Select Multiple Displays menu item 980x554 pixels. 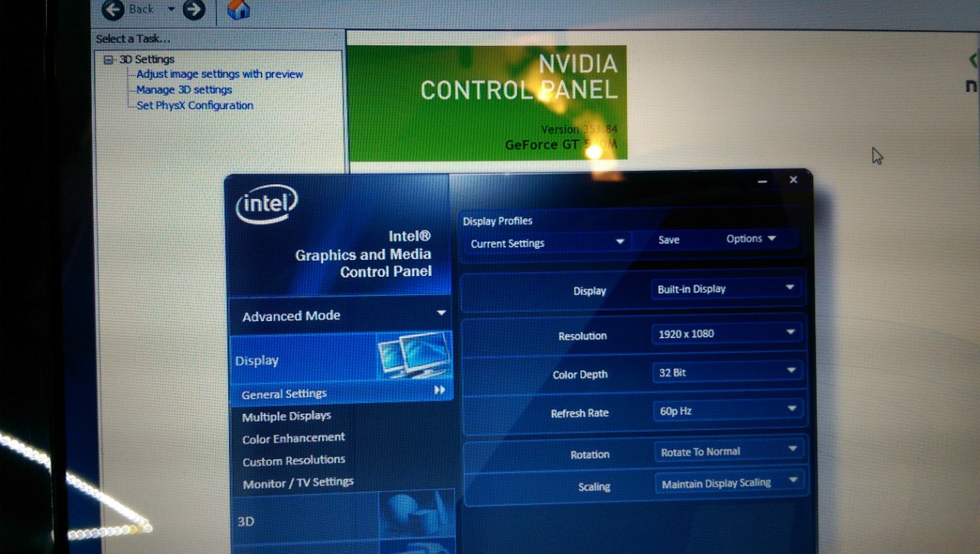(286, 416)
